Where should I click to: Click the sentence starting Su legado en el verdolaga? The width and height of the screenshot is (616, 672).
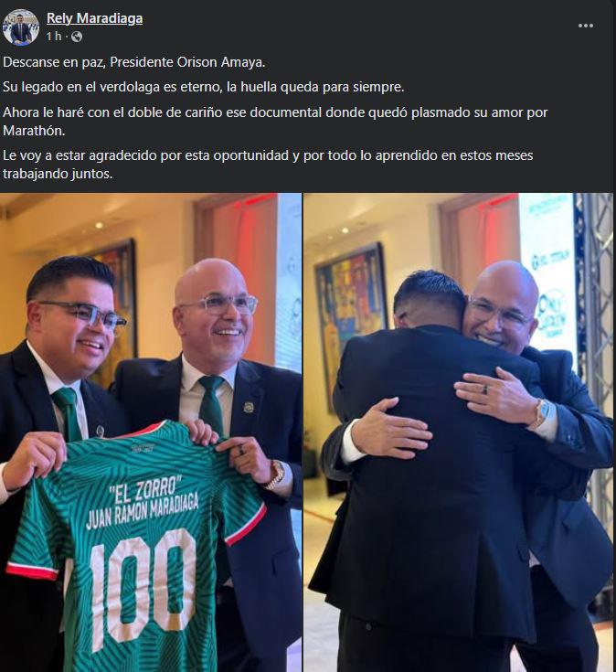point(204,88)
